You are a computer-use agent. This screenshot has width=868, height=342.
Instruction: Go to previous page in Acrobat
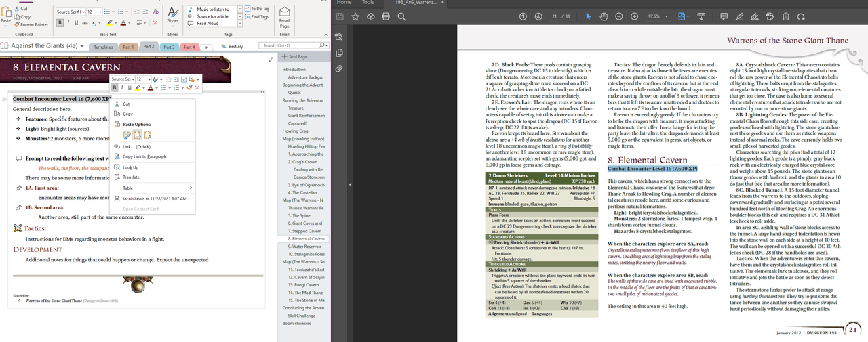point(523,16)
